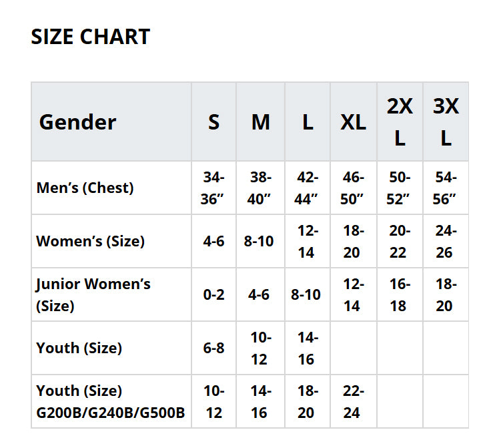Click the M size column header
497x448 pixels.
click(260, 122)
